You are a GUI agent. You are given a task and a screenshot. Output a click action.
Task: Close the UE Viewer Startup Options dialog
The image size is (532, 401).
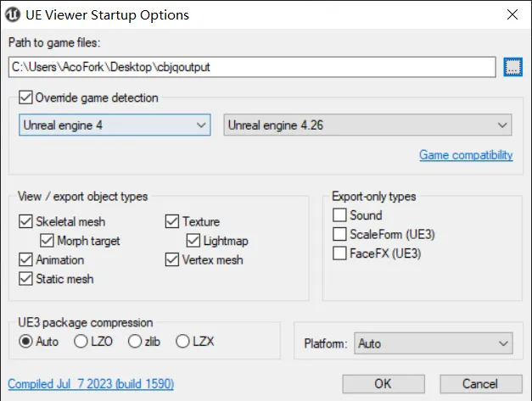511,14
